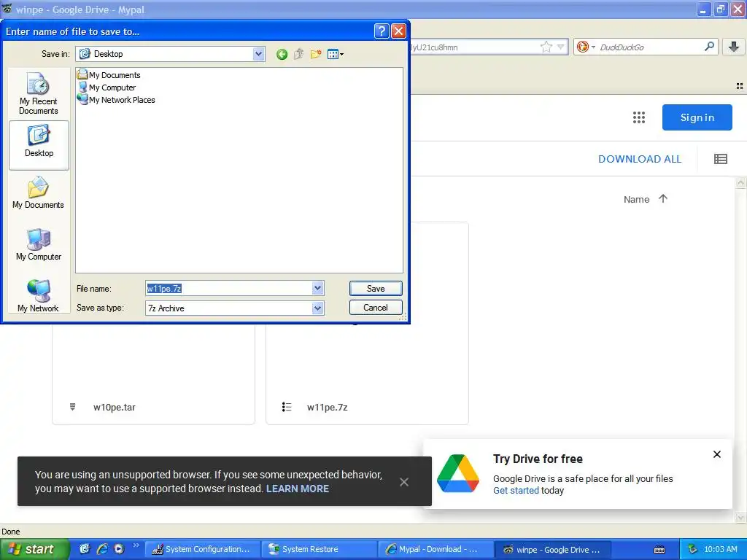The width and height of the screenshot is (747, 560).
Task: Open the Google apps grid icon
Action: (x=639, y=117)
